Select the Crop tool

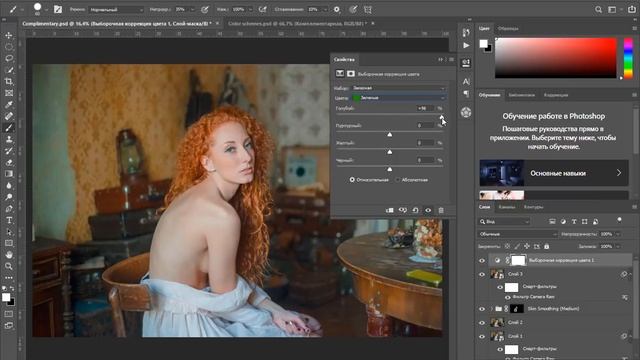[9, 82]
